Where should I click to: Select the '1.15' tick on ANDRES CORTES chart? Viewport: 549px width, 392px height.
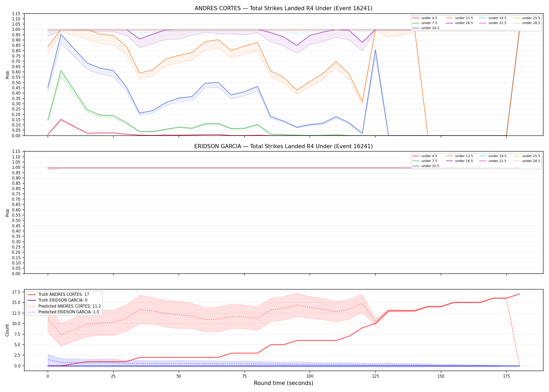(16, 14)
